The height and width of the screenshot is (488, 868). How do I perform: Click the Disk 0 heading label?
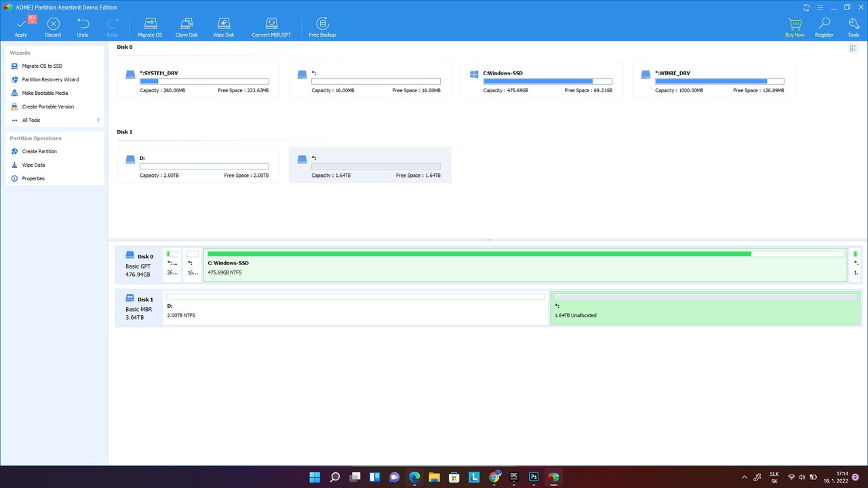point(125,47)
